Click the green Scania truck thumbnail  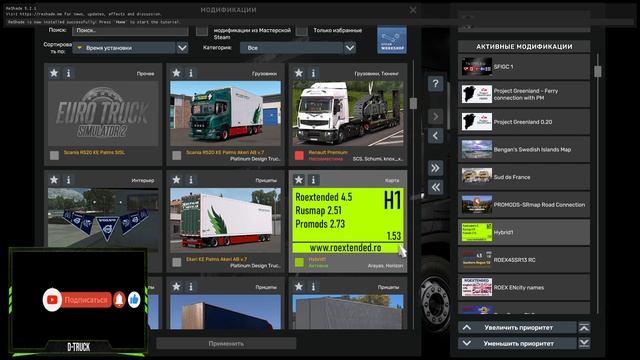225,113
